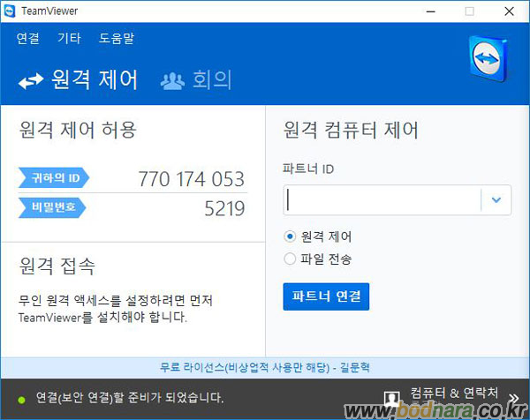Click the 비밀번호 label tag

pos(52,207)
